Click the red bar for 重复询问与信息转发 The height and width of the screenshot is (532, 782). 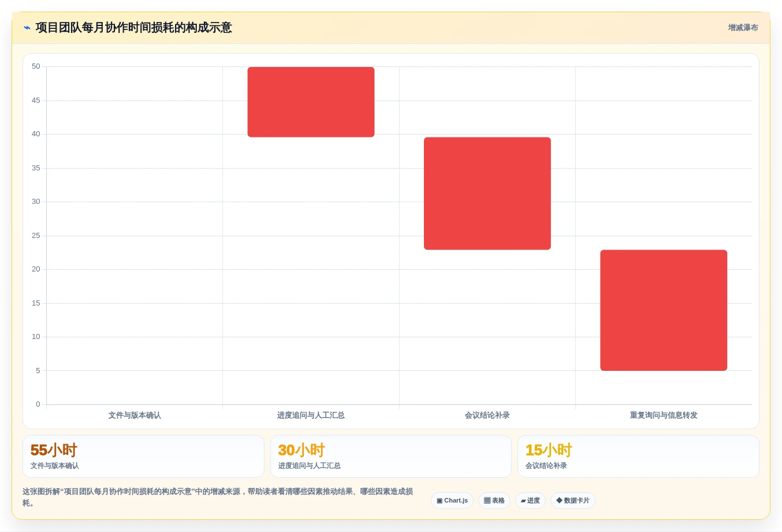[664, 310]
